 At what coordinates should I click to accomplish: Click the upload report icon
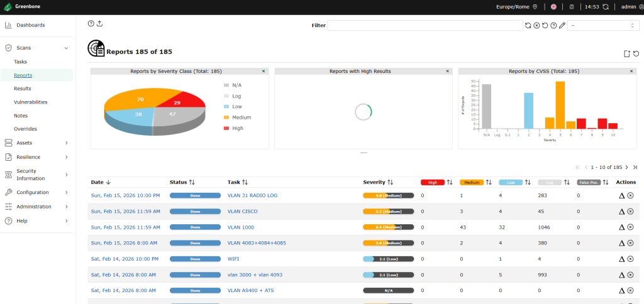point(99,23)
